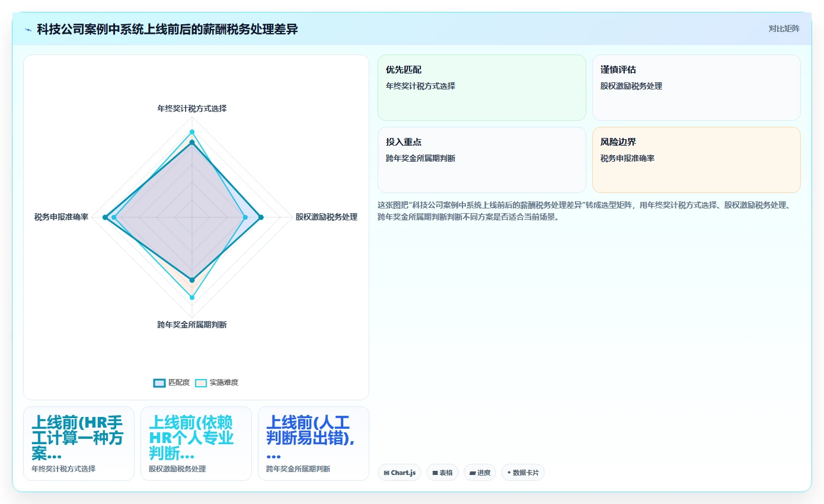
Task: Toggle the 匹配度 legend item
Action: (x=171, y=383)
